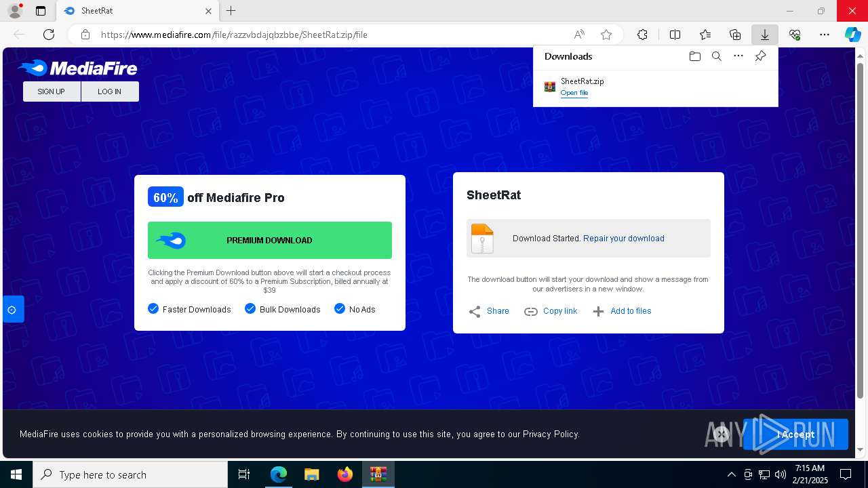Viewport: 868px width, 488px height.
Task: Open the Windows Start menu
Action: (16, 474)
